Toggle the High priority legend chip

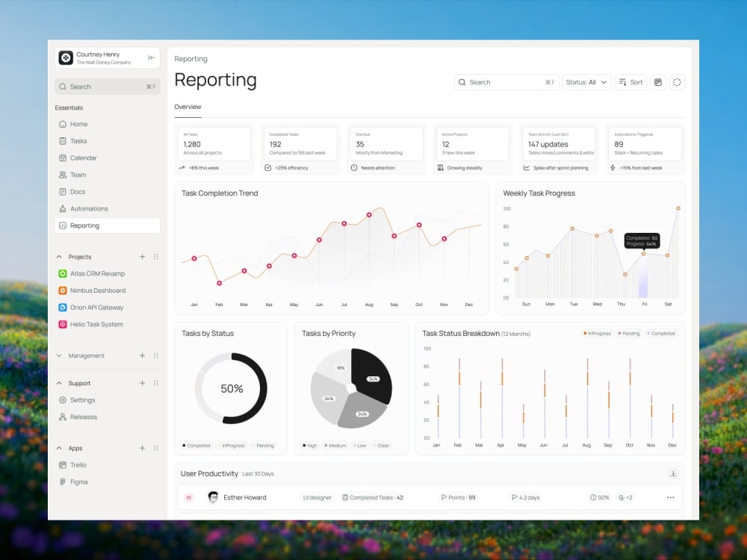(x=310, y=446)
